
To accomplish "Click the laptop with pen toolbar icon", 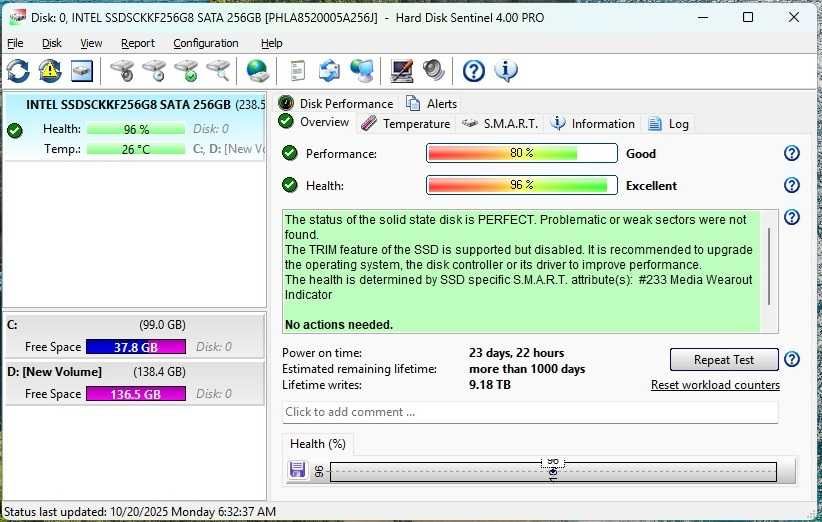I will (x=402, y=71).
